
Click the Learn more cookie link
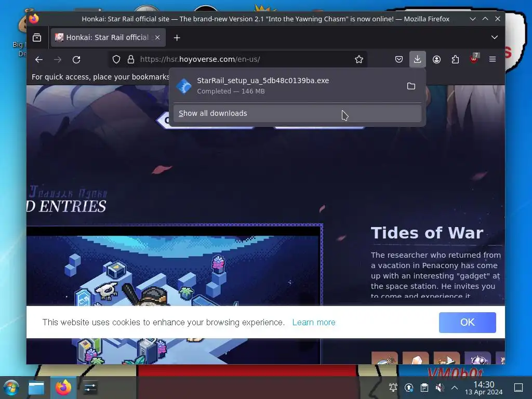click(x=313, y=322)
